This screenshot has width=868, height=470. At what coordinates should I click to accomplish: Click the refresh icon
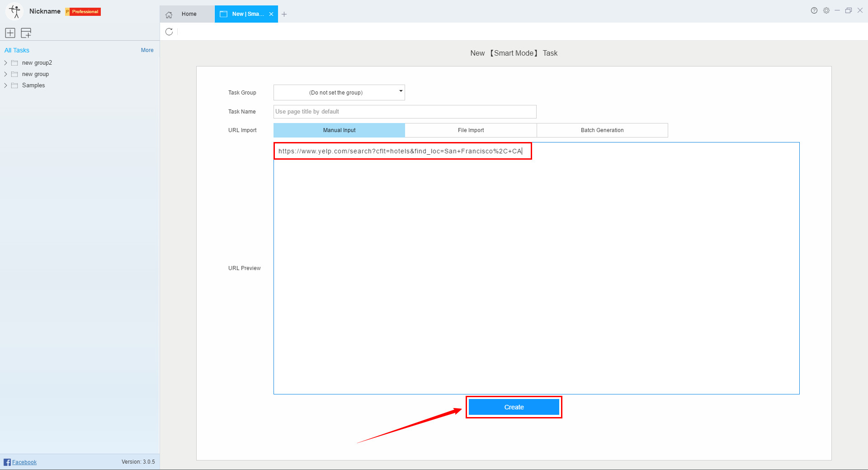click(x=169, y=32)
